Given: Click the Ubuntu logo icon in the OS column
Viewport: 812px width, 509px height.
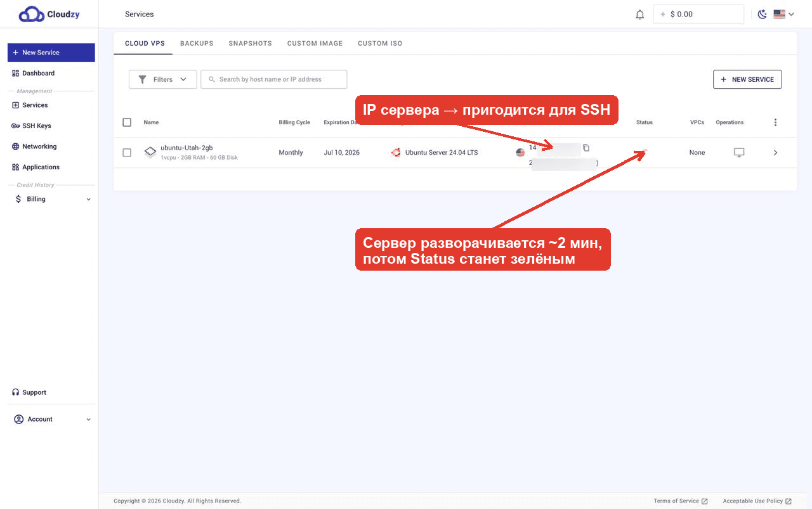Looking at the screenshot, I should click(396, 152).
